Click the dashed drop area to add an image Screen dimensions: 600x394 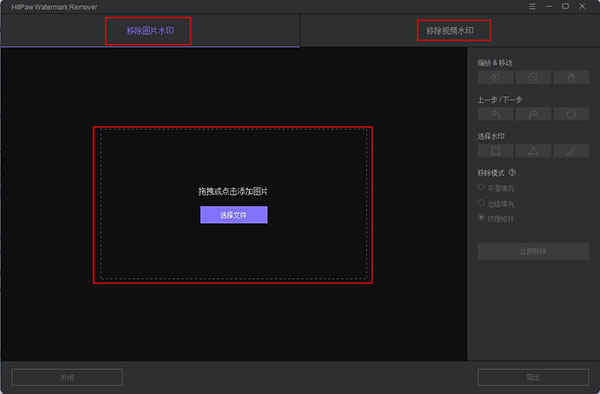(234, 204)
